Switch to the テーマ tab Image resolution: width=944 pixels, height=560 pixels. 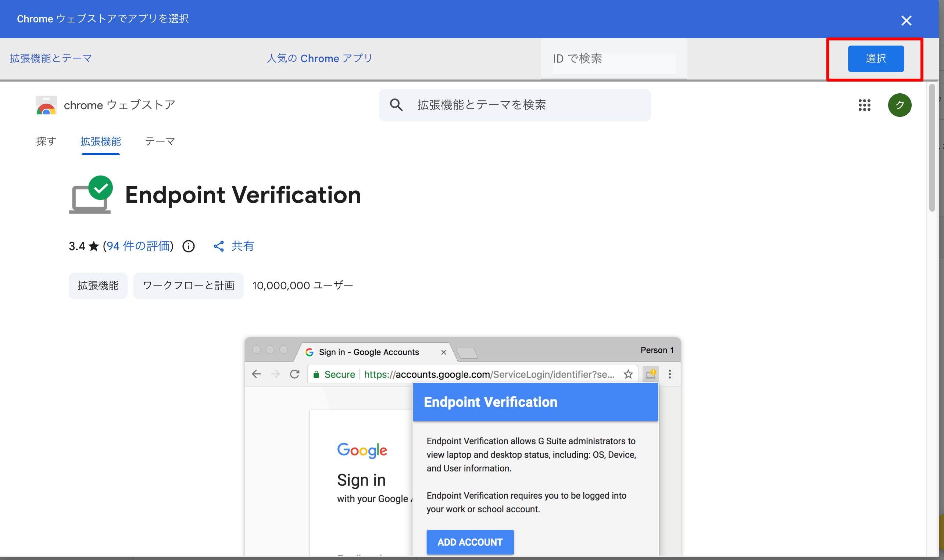pos(160,141)
